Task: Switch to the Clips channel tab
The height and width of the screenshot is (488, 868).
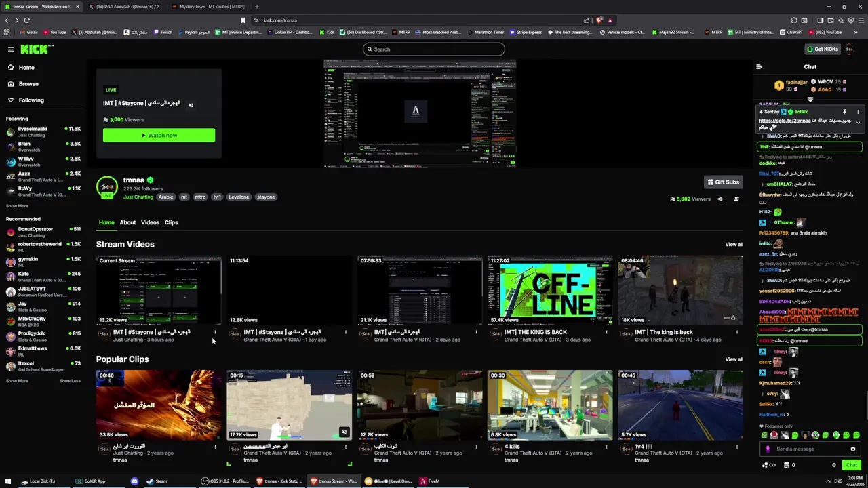Action: 171,222
